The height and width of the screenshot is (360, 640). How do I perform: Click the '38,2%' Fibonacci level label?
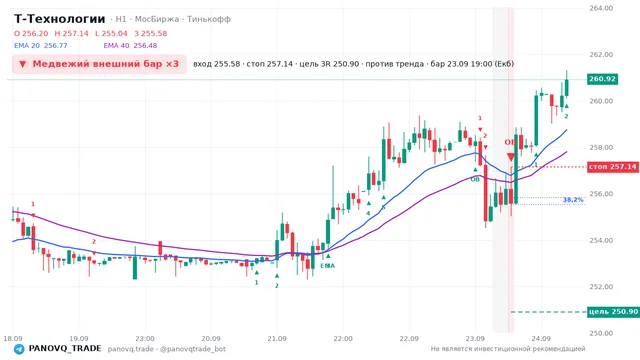tap(573, 200)
